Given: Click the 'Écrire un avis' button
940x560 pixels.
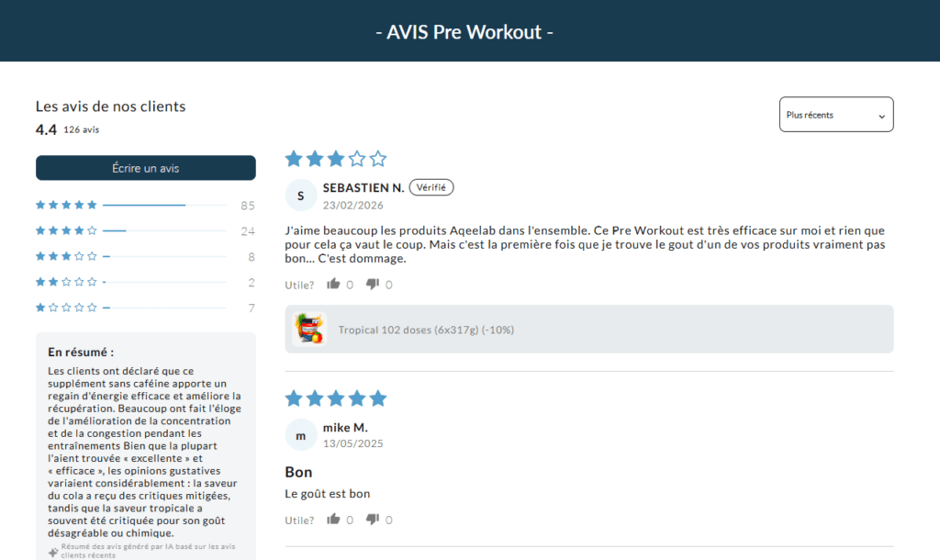Looking at the screenshot, I should (145, 168).
